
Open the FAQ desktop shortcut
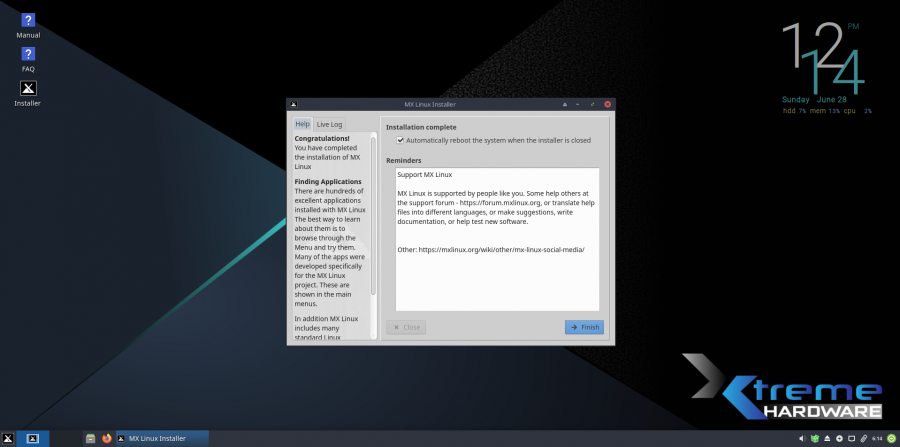[28, 56]
